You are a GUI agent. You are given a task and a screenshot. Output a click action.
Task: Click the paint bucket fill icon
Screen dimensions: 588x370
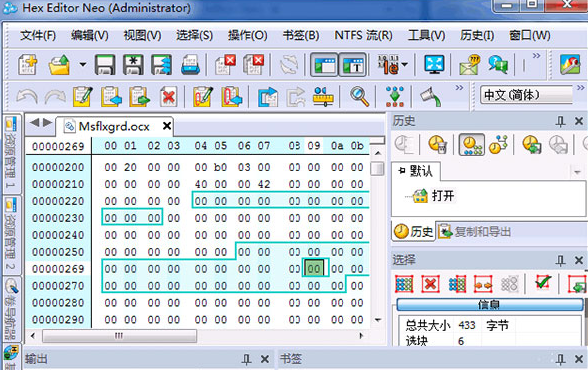tap(430, 97)
